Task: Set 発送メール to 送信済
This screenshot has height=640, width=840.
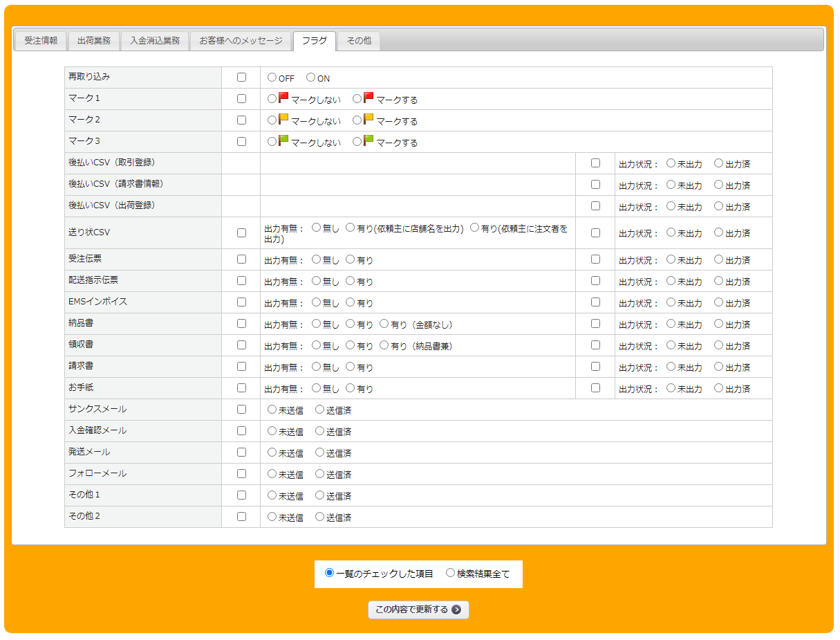Action: coord(320,452)
